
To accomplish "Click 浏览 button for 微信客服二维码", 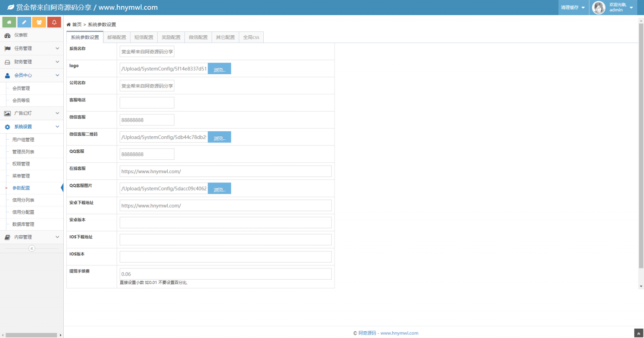I will click(x=219, y=137).
